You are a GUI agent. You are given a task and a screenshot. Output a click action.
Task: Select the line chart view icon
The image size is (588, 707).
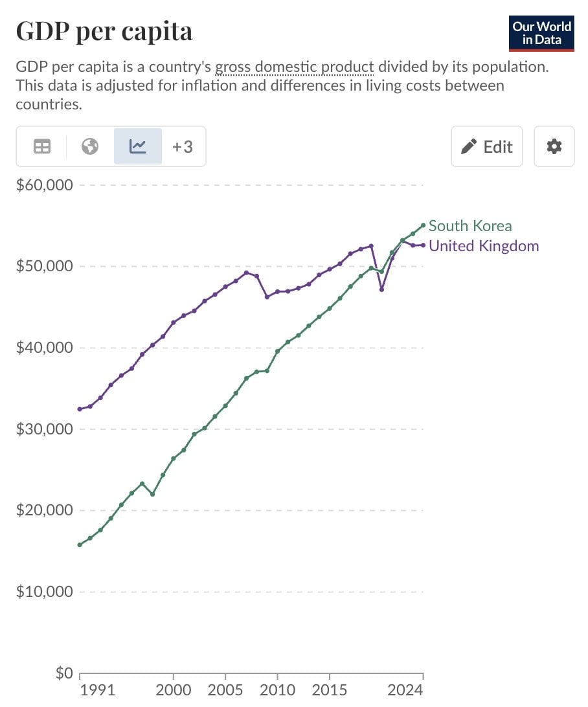coord(137,146)
